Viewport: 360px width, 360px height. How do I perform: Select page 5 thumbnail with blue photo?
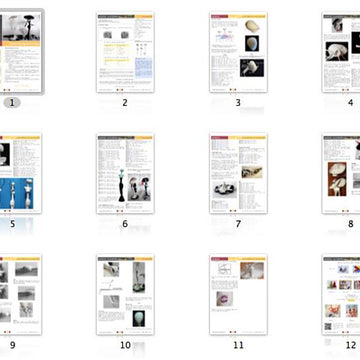click(x=20, y=173)
